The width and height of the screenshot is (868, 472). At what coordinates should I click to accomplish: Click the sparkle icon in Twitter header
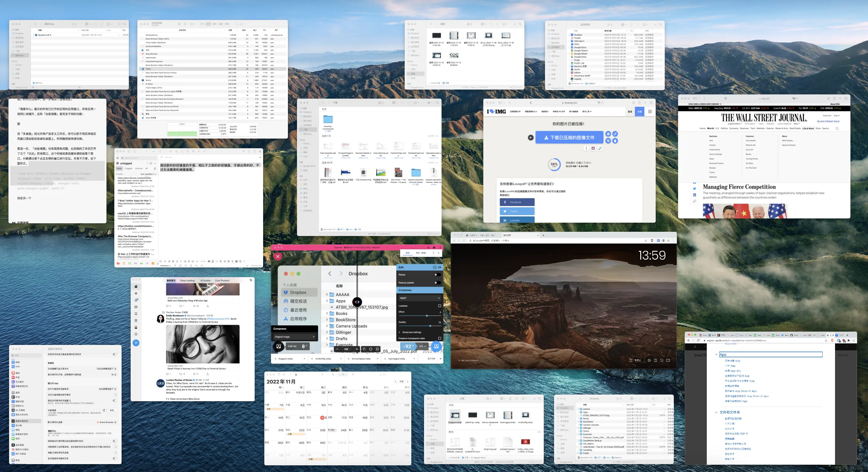pyautogui.click(x=251, y=280)
